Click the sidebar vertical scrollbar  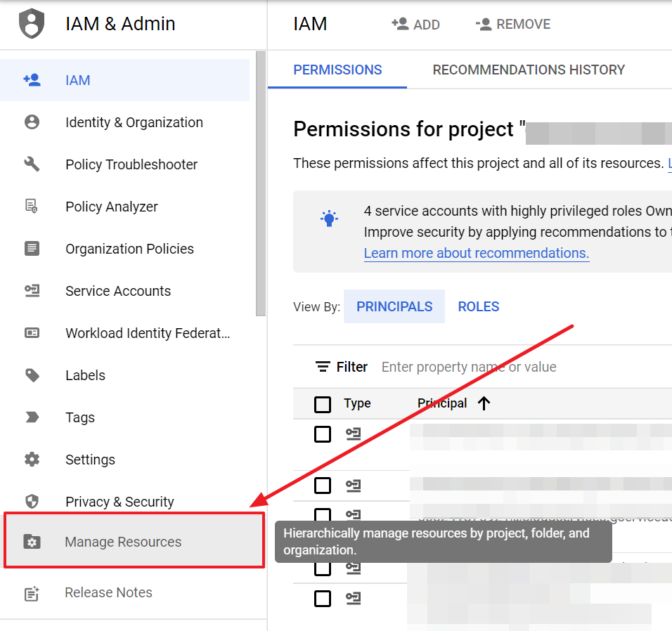tap(261, 183)
